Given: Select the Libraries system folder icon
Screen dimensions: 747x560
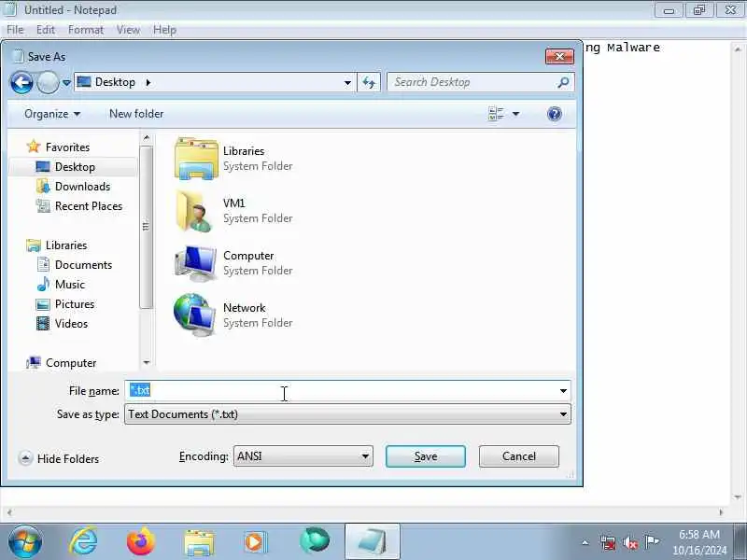Looking at the screenshot, I should [196, 158].
